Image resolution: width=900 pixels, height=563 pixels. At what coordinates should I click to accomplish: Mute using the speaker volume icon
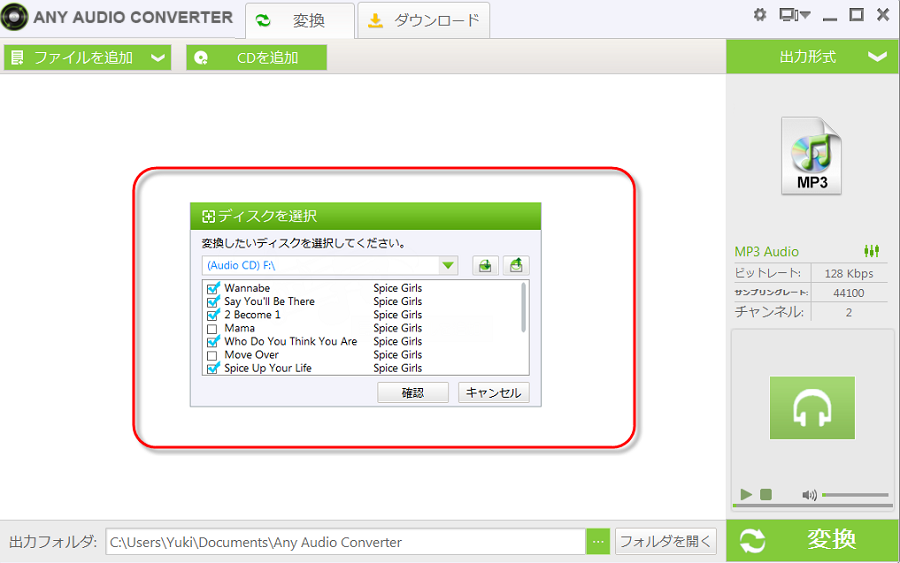(809, 495)
